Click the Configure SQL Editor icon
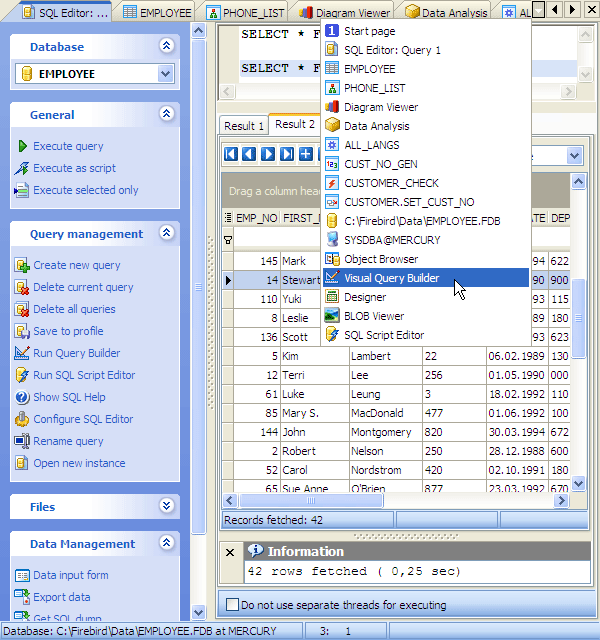Viewport: 600px width, 640px height. tap(22, 419)
